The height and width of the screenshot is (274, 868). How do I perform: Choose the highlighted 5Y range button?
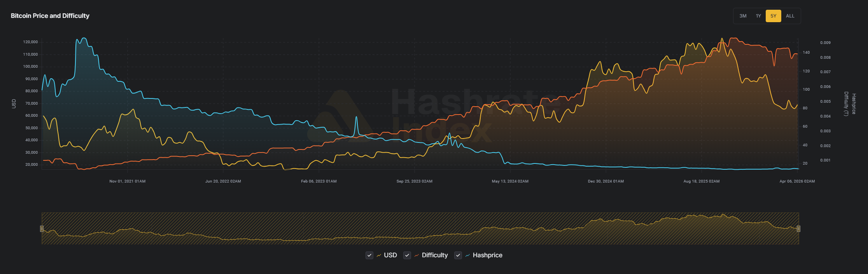tap(773, 16)
